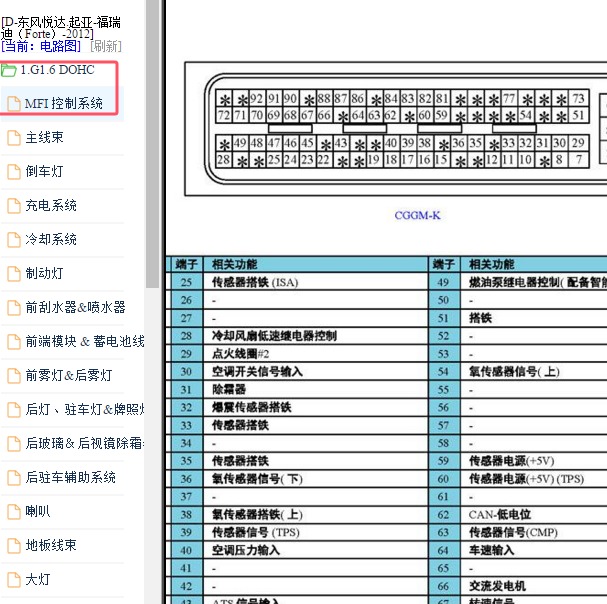The height and width of the screenshot is (604, 607).
Task: Click the 爆震传感器搭铁 cell
Action: coord(315,407)
